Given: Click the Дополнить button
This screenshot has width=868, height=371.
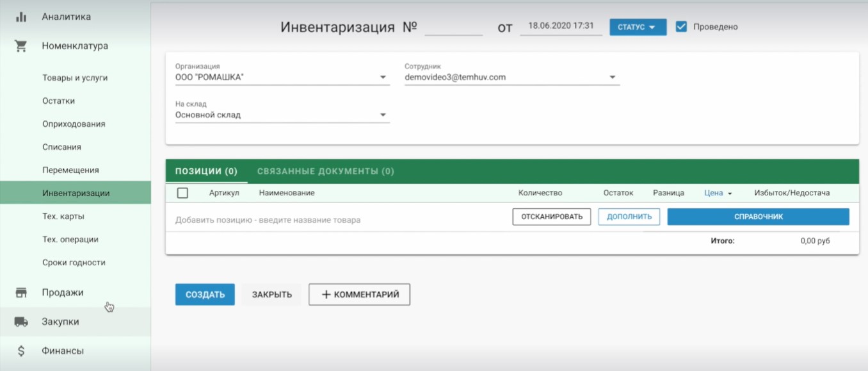Looking at the screenshot, I should tap(629, 217).
